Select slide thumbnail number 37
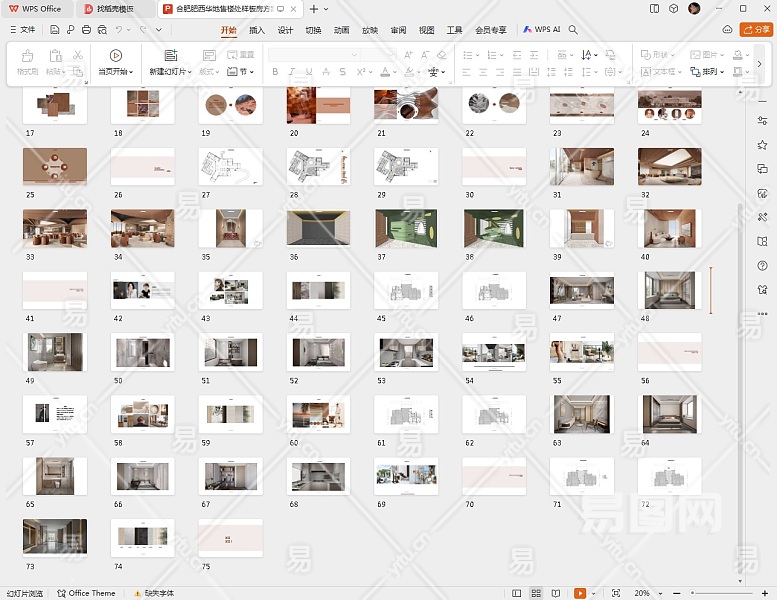Viewport: 777px width, 600px height. click(406, 229)
